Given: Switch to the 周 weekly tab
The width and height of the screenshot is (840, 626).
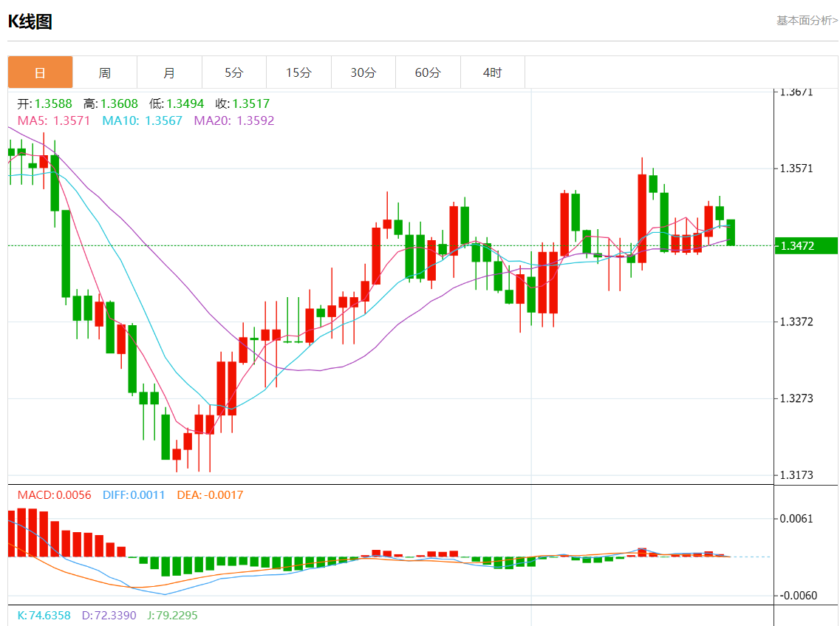Looking at the screenshot, I should pos(105,72).
